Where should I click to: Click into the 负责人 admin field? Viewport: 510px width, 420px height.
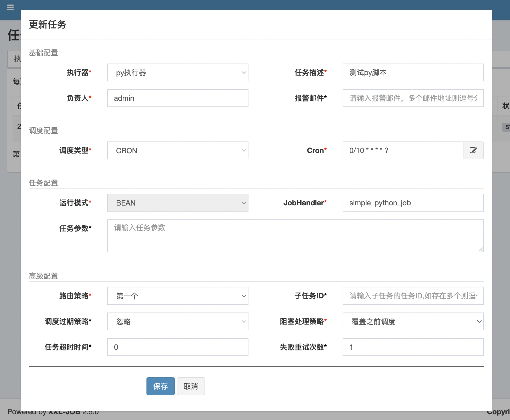coord(178,98)
